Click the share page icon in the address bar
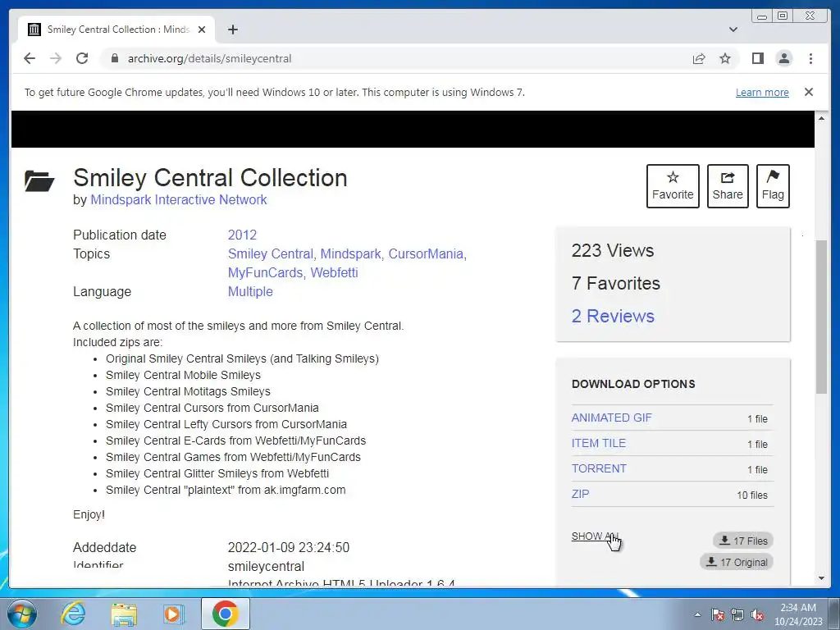The width and height of the screenshot is (840, 630). (699, 58)
